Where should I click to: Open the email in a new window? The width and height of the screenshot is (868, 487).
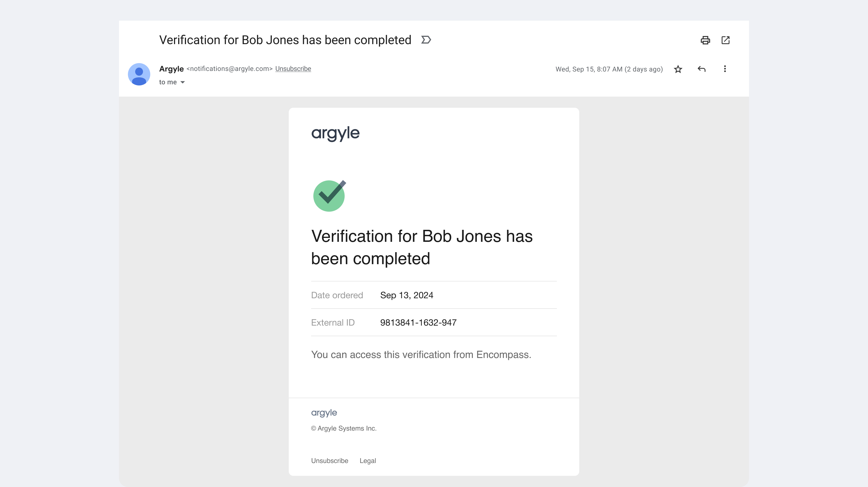(x=725, y=40)
